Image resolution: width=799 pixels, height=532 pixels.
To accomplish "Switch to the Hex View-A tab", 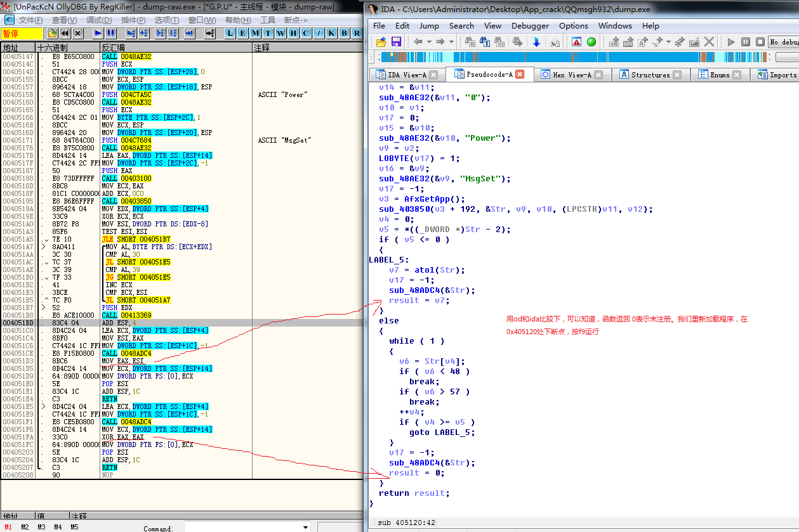I will [x=571, y=75].
